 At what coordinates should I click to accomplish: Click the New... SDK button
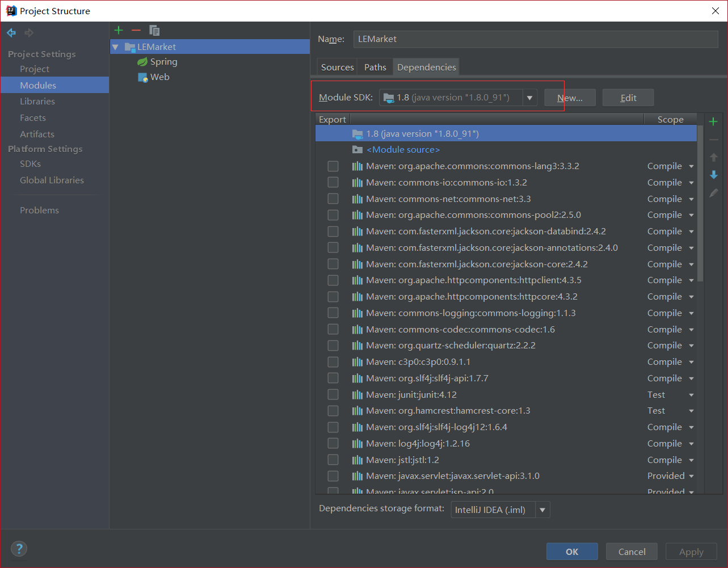coord(570,98)
